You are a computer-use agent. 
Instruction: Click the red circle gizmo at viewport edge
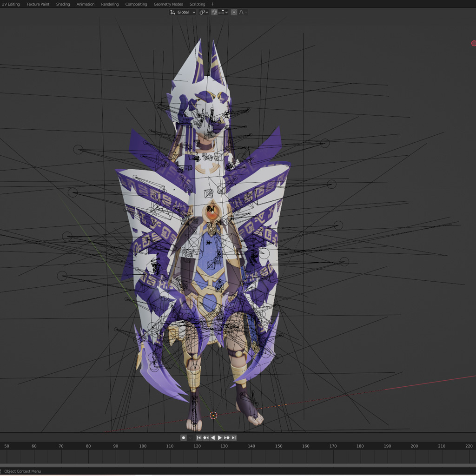click(x=474, y=43)
